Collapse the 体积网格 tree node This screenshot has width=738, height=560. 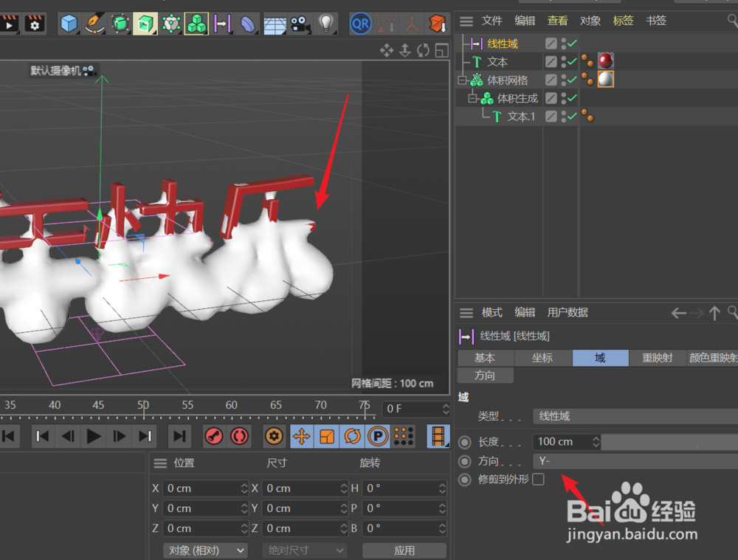tap(462, 80)
